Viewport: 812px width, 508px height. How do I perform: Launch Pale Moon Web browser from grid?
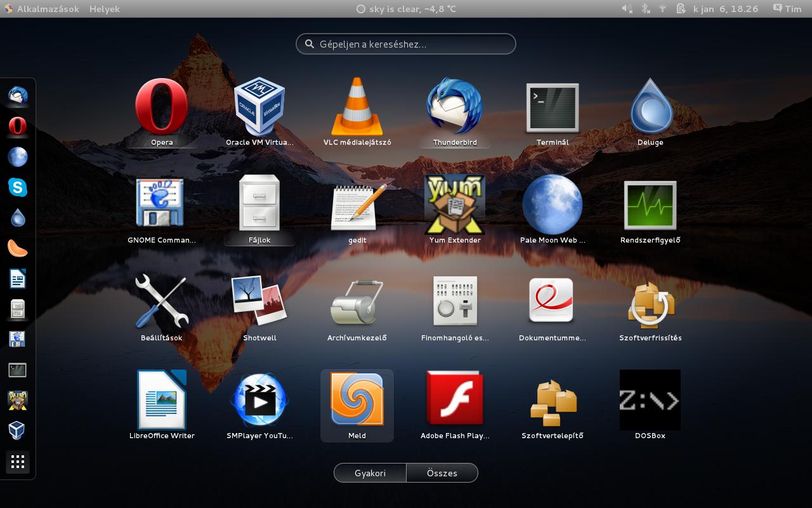[553, 211]
